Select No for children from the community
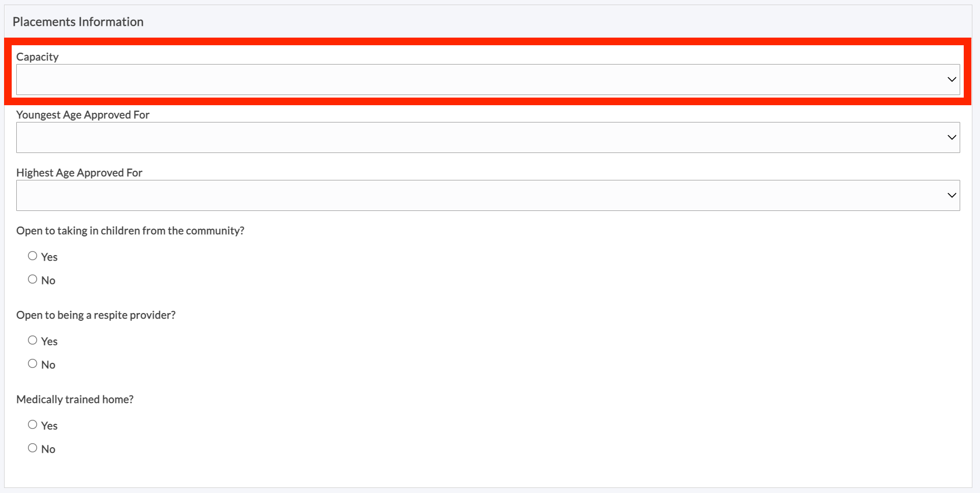Screen dimensions: 980x493 pyautogui.click(x=33, y=280)
